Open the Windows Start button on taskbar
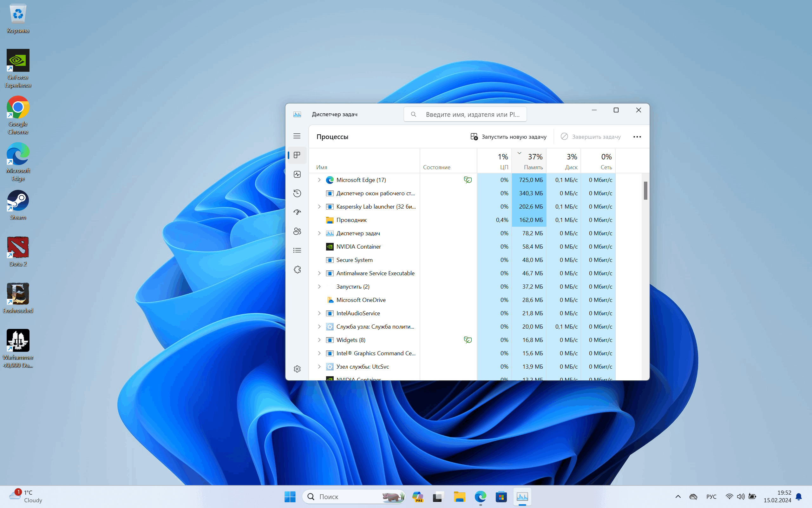The width and height of the screenshot is (812, 508). click(x=290, y=497)
